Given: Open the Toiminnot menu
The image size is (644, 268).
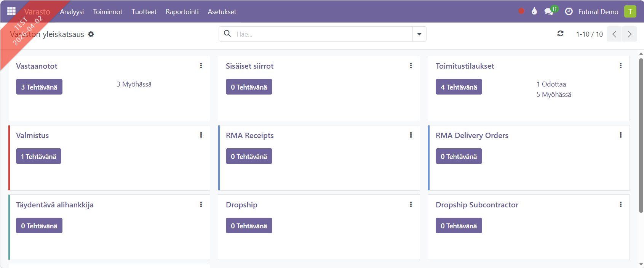Looking at the screenshot, I should 108,12.
